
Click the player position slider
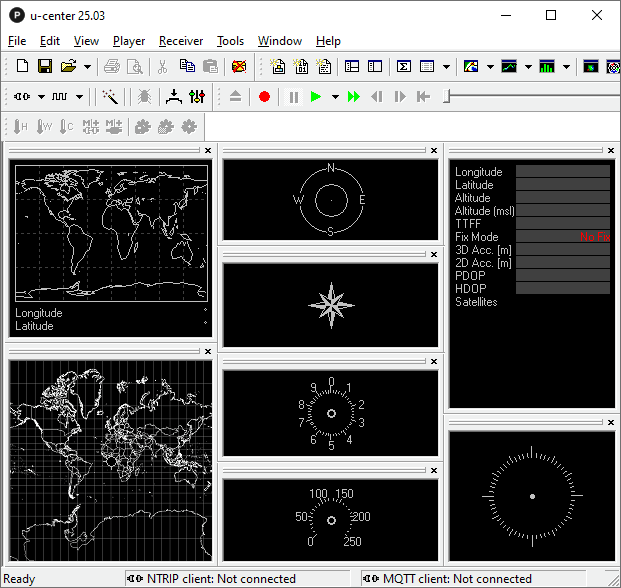pyautogui.click(x=447, y=97)
